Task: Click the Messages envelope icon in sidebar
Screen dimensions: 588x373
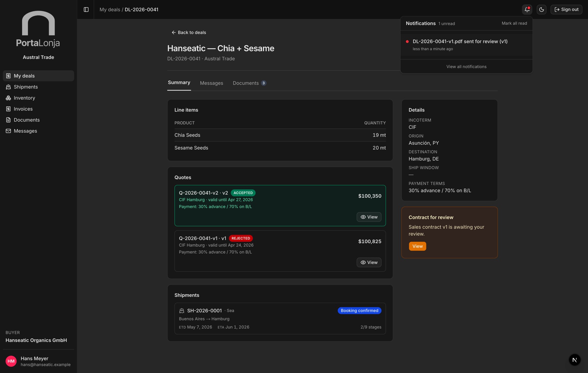Action: point(8,131)
